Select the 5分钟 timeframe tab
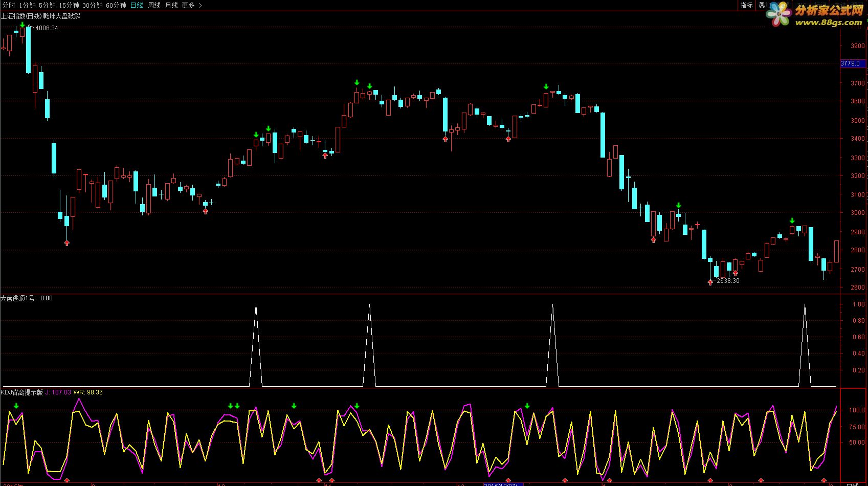The image size is (868, 486). click(47, 5)
